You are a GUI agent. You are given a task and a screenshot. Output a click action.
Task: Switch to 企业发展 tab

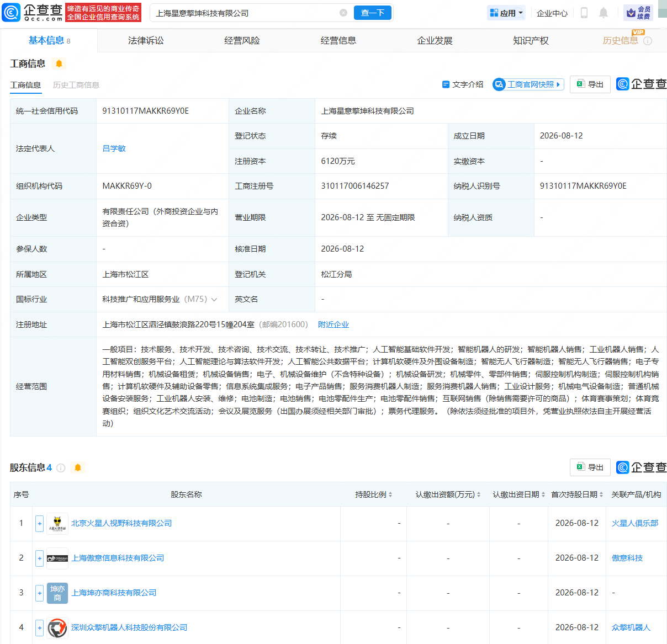(435, 41)
